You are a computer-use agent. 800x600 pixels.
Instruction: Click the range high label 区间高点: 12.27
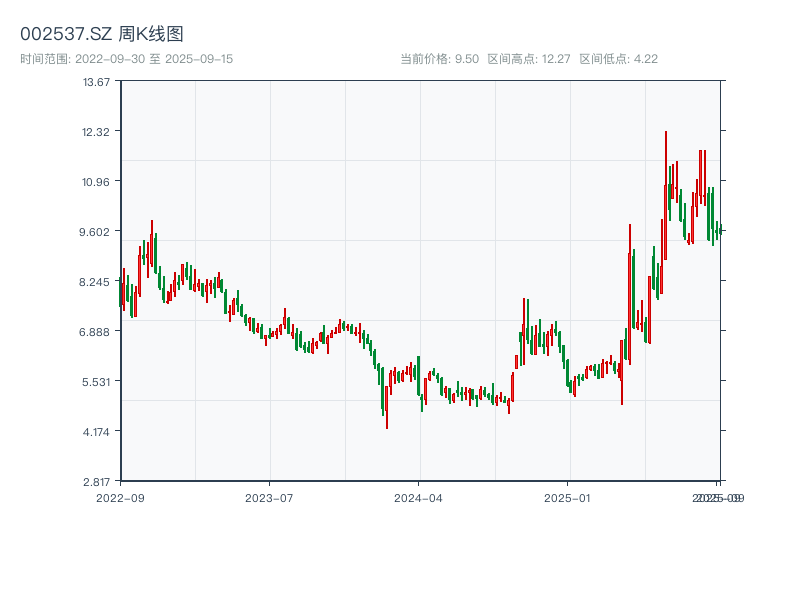(x=529, y=59)
